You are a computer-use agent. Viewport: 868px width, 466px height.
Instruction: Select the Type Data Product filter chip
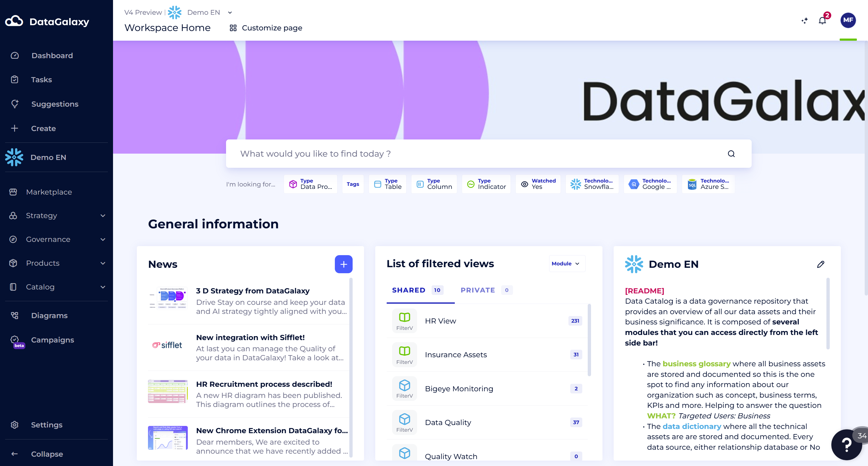310,184
